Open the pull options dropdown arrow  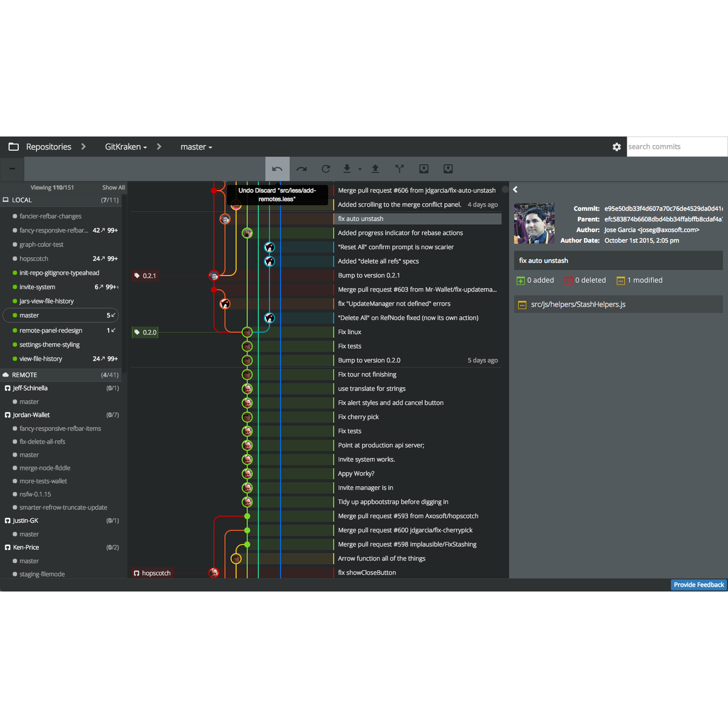359,169
